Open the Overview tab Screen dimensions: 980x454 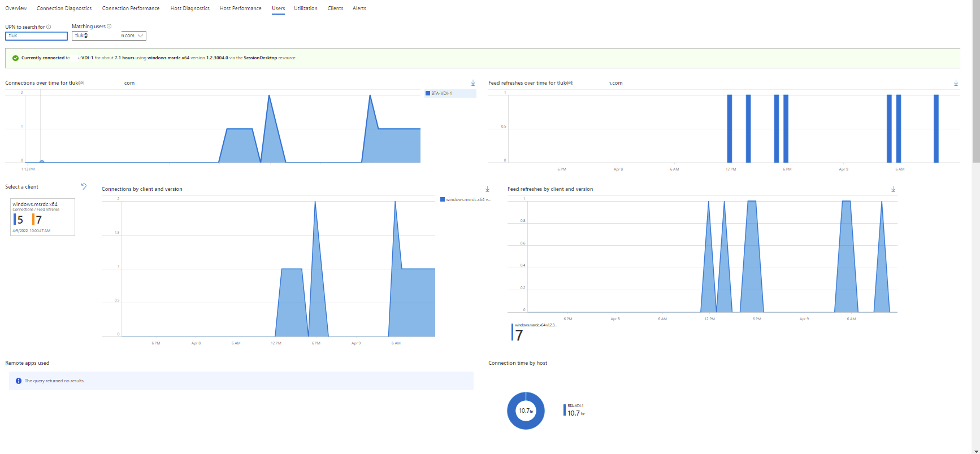tap(16, 8)
